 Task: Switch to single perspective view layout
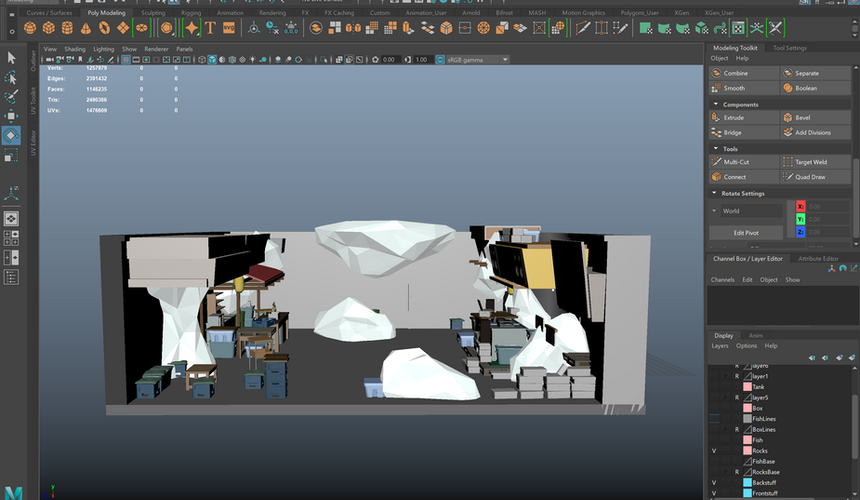click(11, 219)
